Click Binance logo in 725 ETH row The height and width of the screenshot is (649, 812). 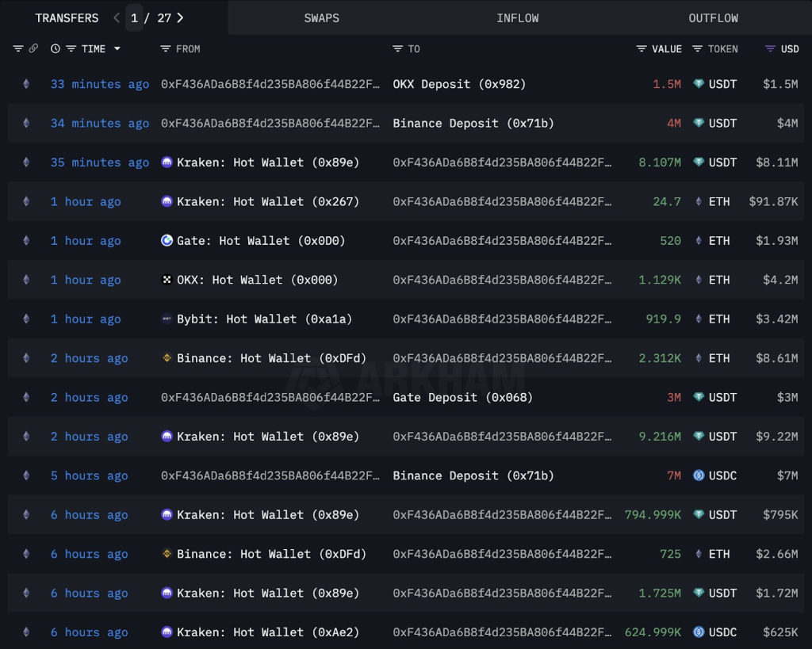click(x=167, y=554)
